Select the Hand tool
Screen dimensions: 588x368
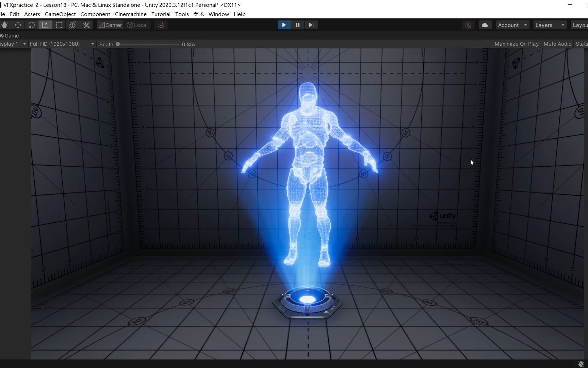[4, 25]
